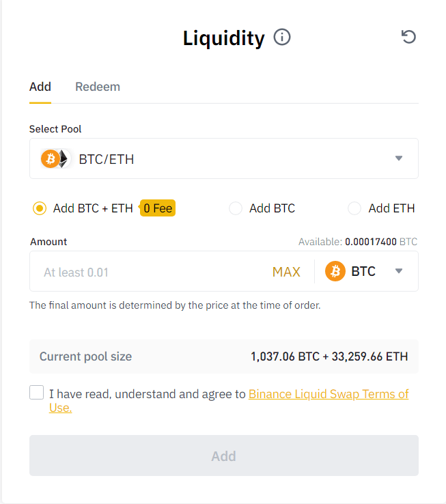
Task: Click the orange Bitcoin icon in Amount field
Action: coord(335,271)
